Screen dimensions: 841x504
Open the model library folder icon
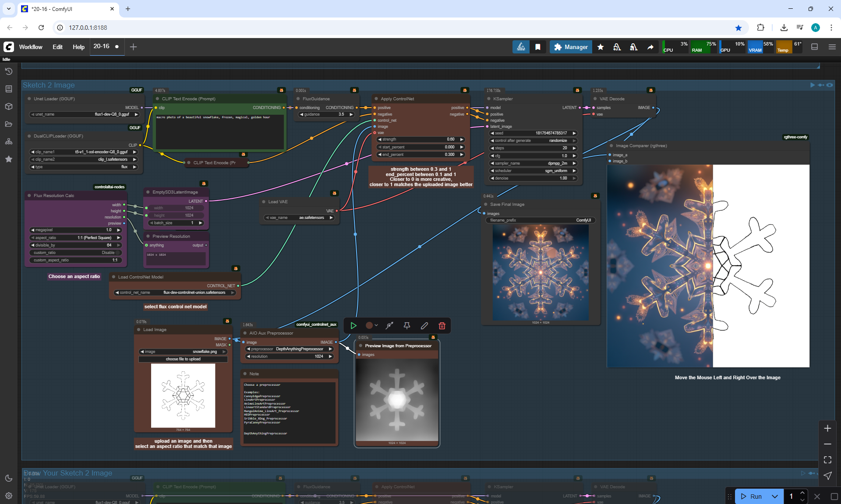9,124
